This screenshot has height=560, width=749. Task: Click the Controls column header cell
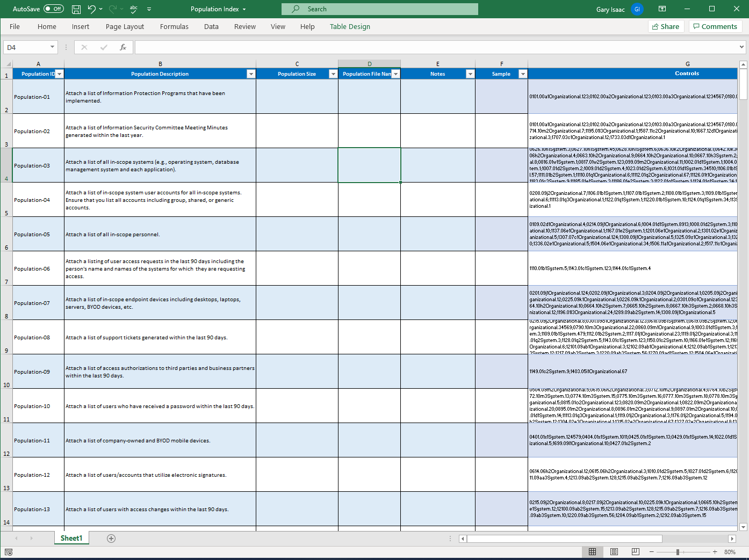pos(633,74)
